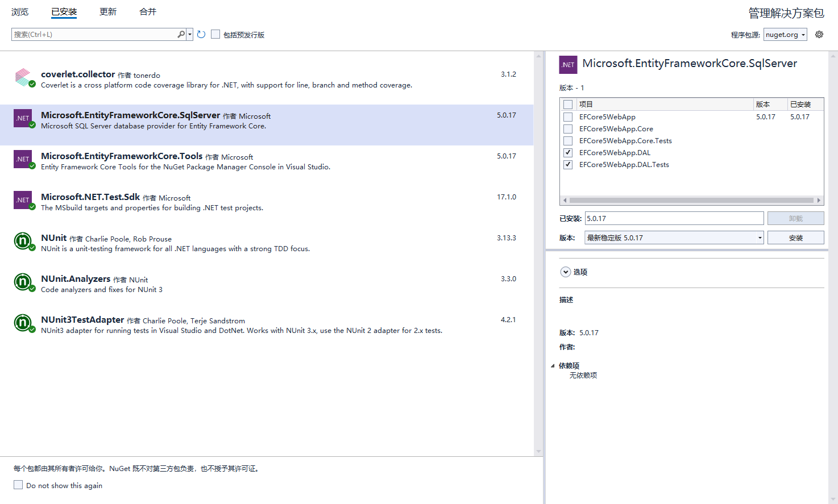Click the version column header

tap(770, 104)
